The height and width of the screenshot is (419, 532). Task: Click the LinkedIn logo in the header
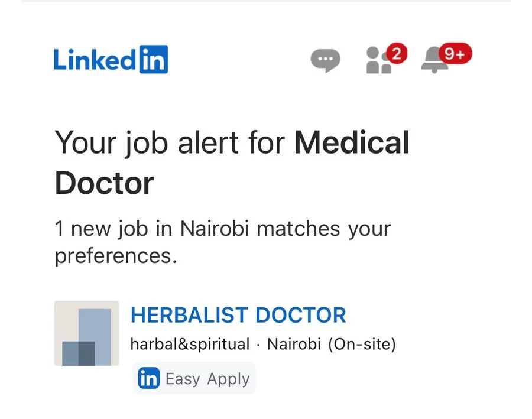pyautogui.click(x=111, y=60)
